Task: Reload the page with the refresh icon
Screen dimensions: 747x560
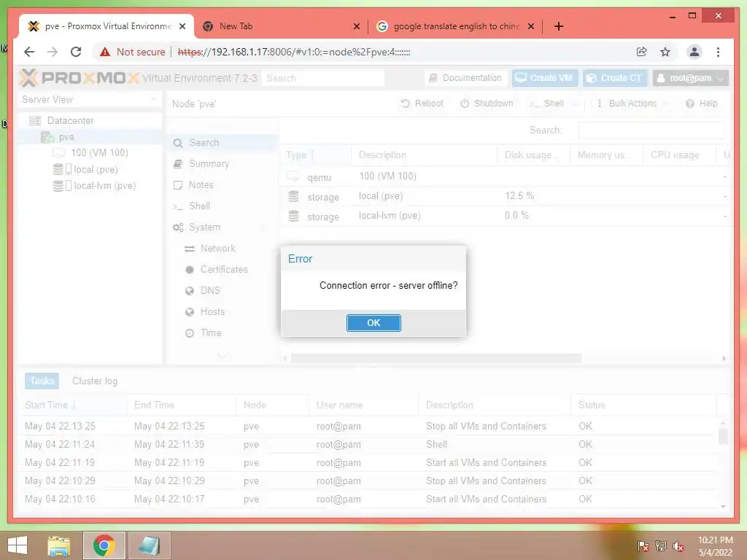Action: [x=76, y=52]
